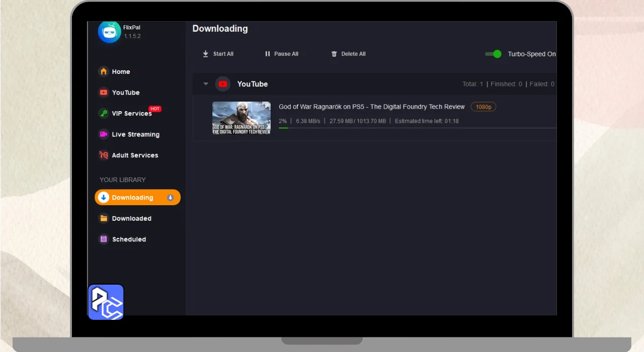Click the Start All download icon
The image size is (644, 352).
tap(205, 54)
